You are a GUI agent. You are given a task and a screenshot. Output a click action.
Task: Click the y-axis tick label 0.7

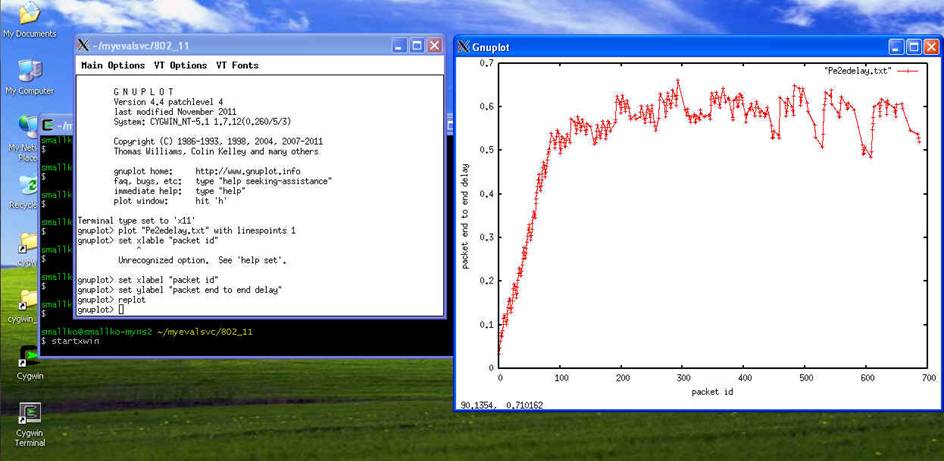(486, 63)
